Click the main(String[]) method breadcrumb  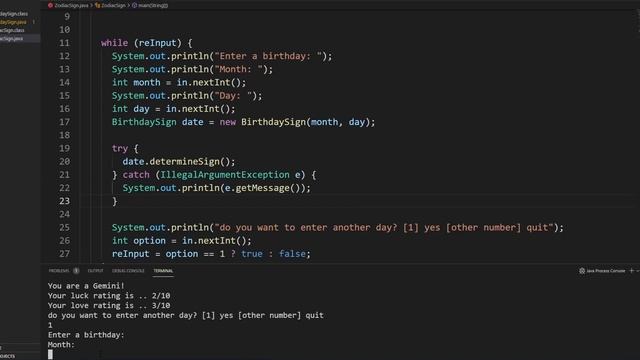[x=153, y=5]
